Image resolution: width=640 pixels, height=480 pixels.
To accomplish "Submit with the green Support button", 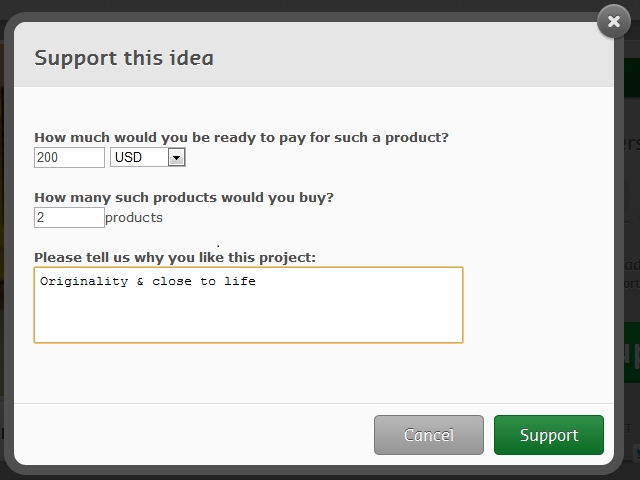I will click(x=549, y=435).
